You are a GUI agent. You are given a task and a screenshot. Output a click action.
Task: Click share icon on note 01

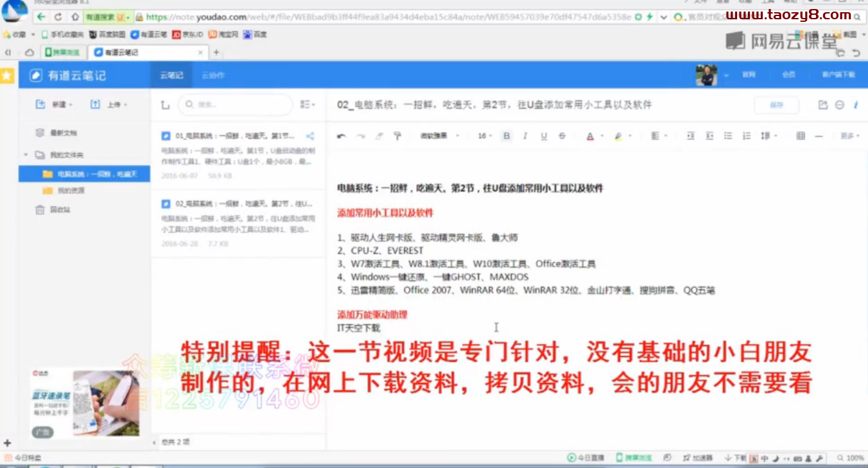coord(310,136)
